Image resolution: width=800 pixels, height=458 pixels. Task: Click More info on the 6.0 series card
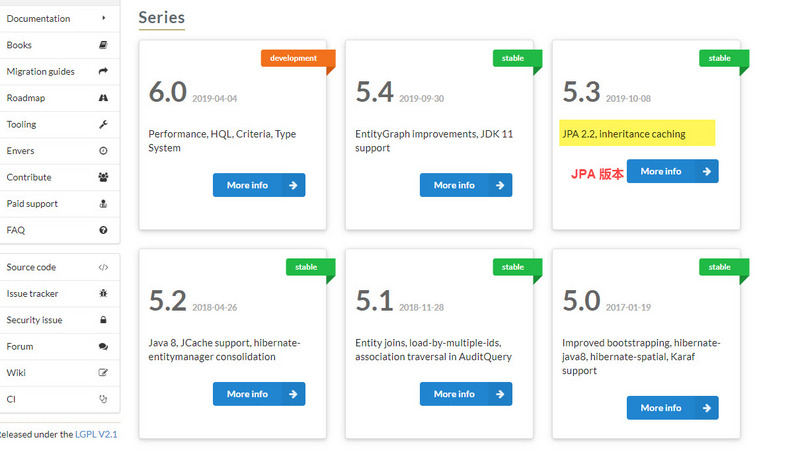[259, 185]
